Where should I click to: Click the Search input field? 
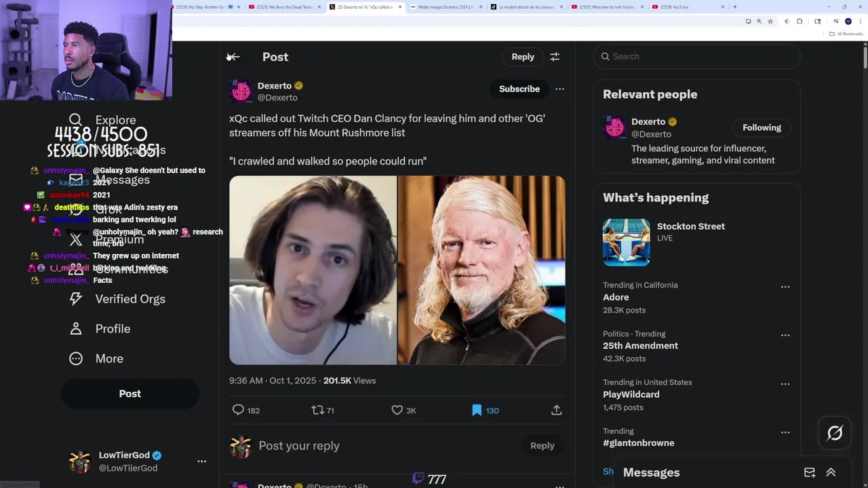(697, 56)
